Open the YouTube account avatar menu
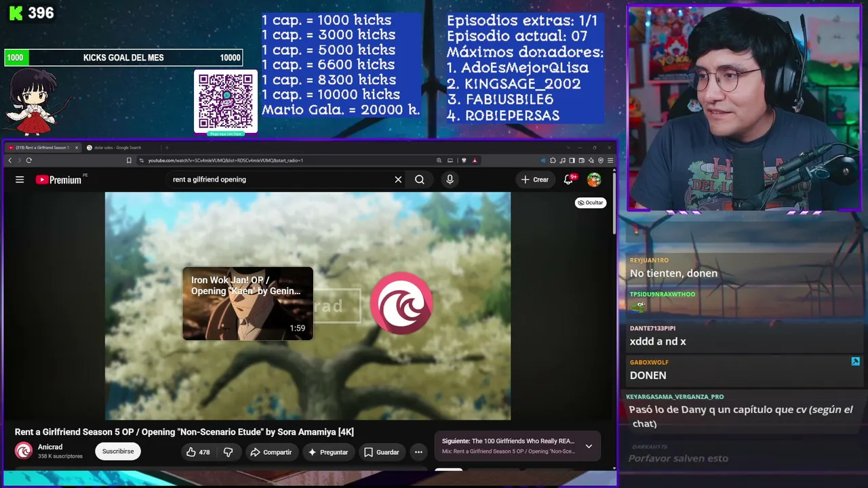The width and height of the screenshot is (868, 488). (x=594, y=180)
